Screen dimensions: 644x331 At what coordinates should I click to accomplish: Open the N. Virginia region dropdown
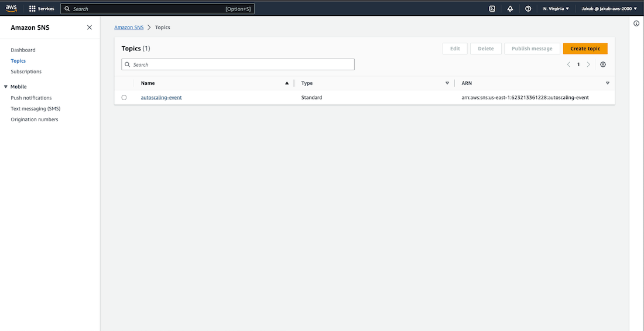[556, 9]
